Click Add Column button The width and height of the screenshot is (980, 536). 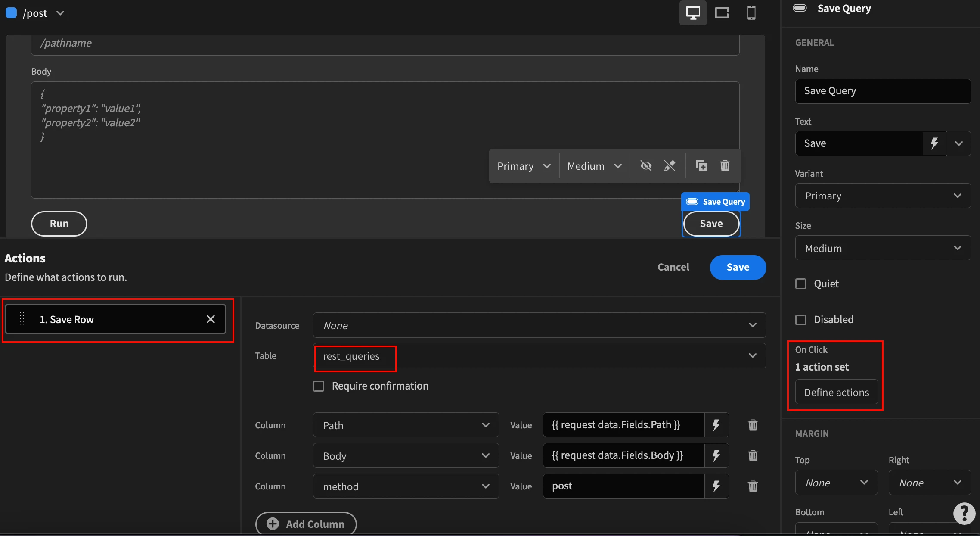click(306, 524)
